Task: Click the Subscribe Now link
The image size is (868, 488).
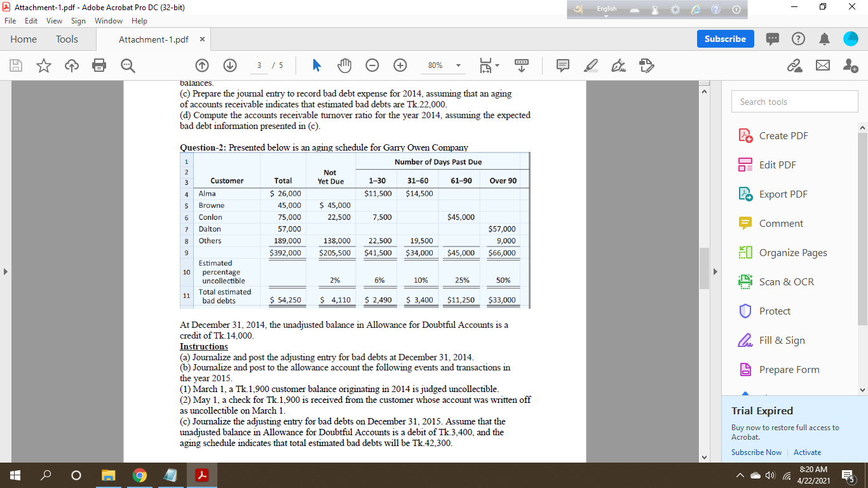Action: pos(756,452)
